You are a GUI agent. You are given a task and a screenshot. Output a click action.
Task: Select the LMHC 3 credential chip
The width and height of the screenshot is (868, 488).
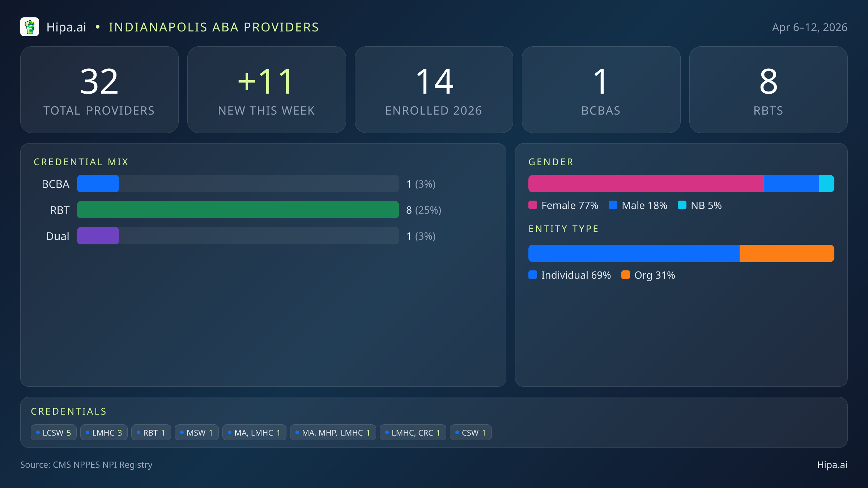(x=104, y=433)
